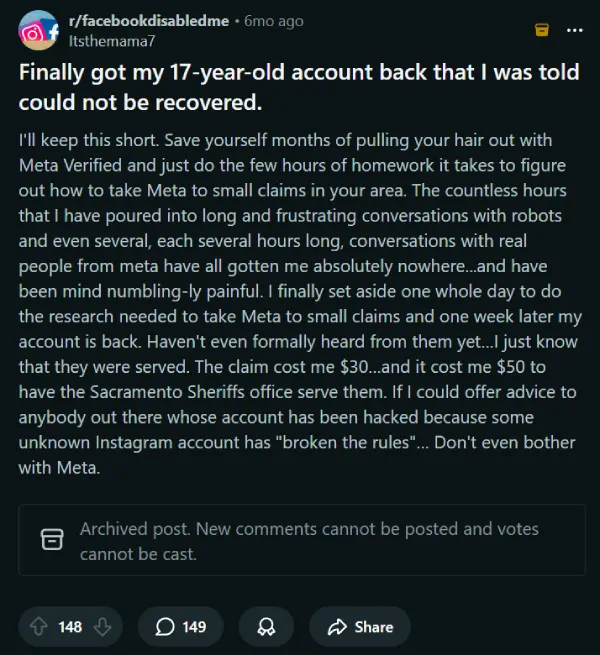Click the share arrow icon
Viewport: 600px width, 655px height.
(336, 627)
